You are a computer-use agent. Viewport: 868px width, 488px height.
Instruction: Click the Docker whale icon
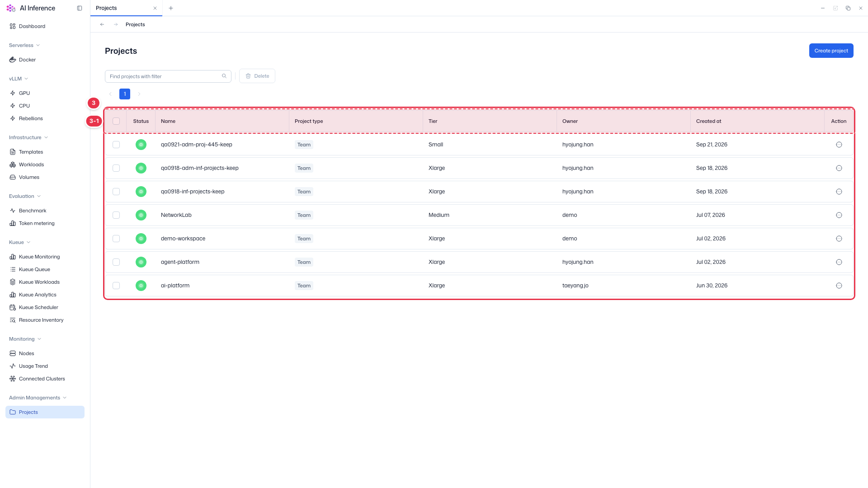[13, 60]
